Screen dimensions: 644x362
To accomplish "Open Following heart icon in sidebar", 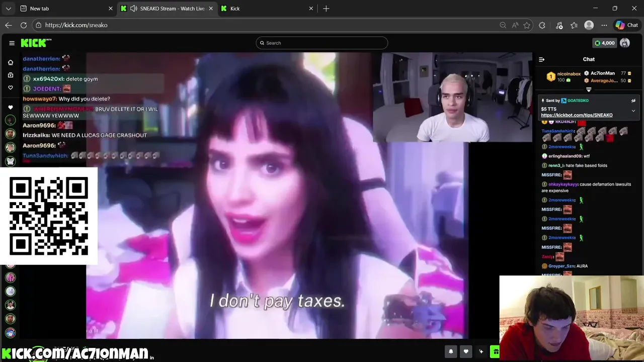I will (10, 87).
